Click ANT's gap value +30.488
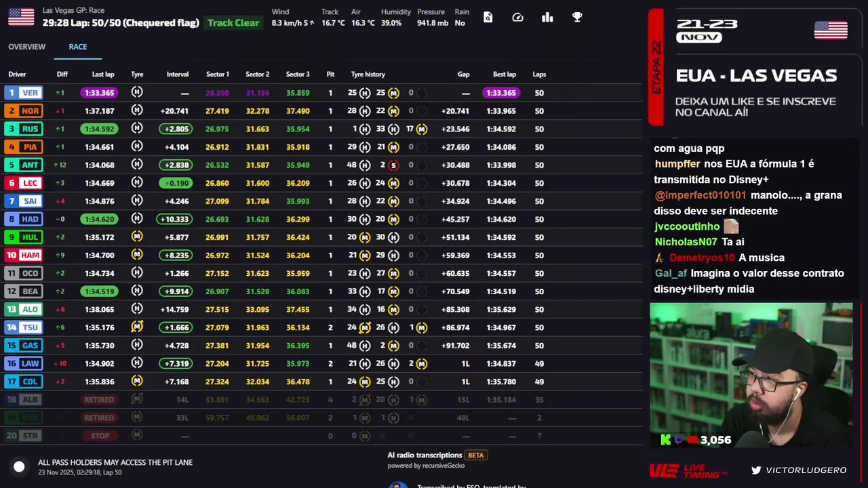The height and width of the screenshot is (488, 868). 455,165
